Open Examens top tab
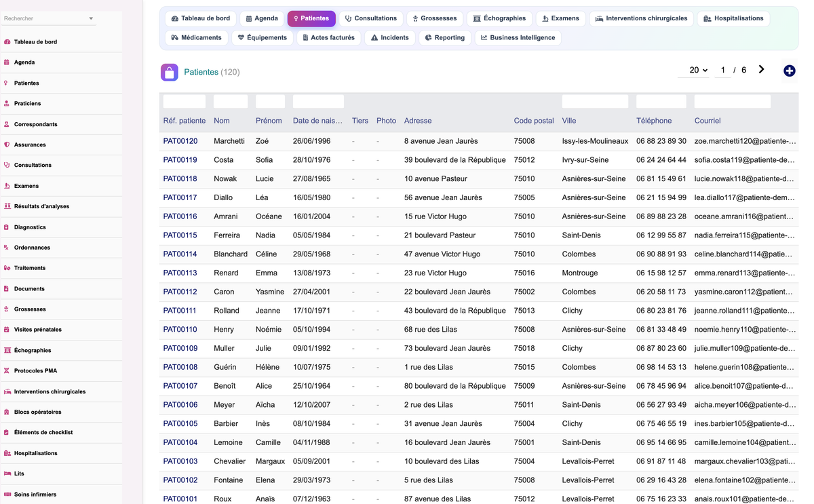Viewport: 814px width, 504px height. (x=560, y=18)
